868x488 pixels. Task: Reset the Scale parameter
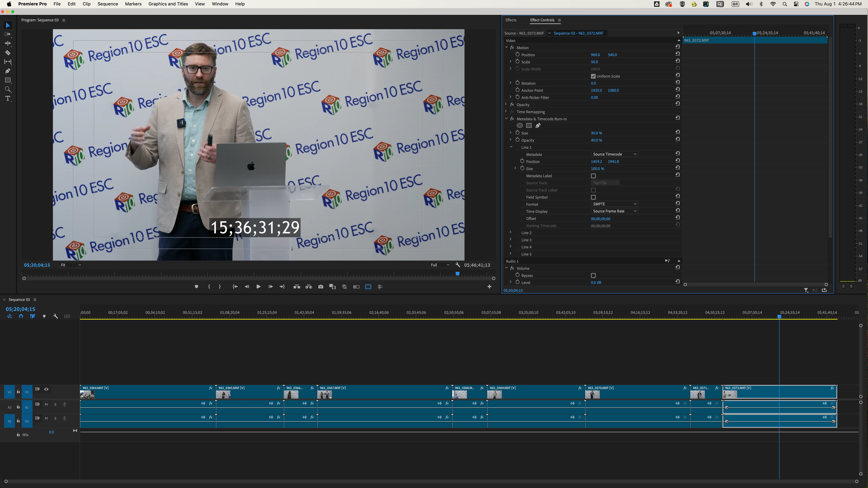(677, 61)
